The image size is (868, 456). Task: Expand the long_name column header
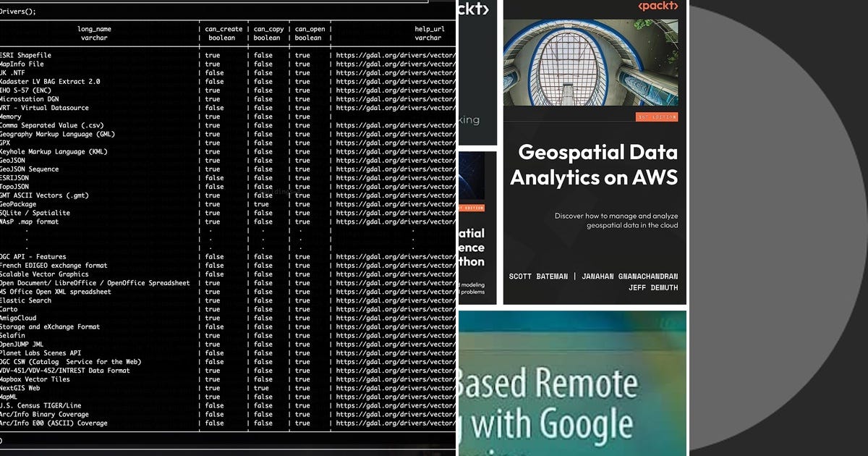pos(96,30)
